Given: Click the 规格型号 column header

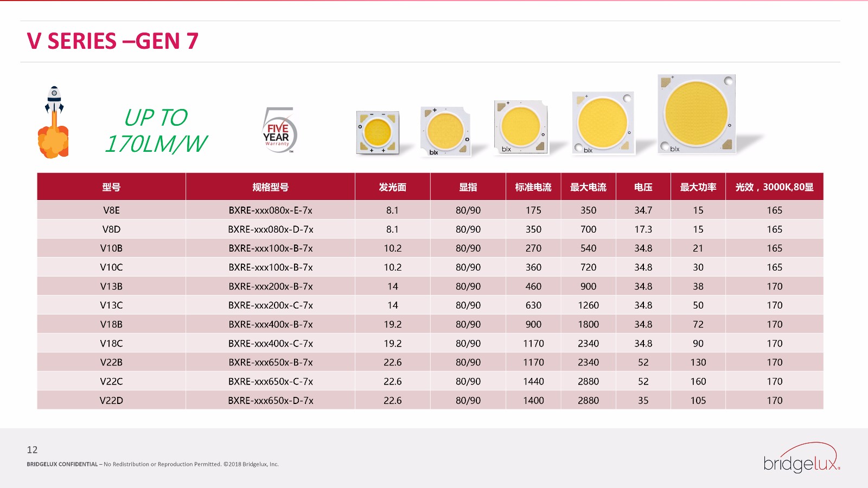Looking at the screenshot, I should 270,187.
